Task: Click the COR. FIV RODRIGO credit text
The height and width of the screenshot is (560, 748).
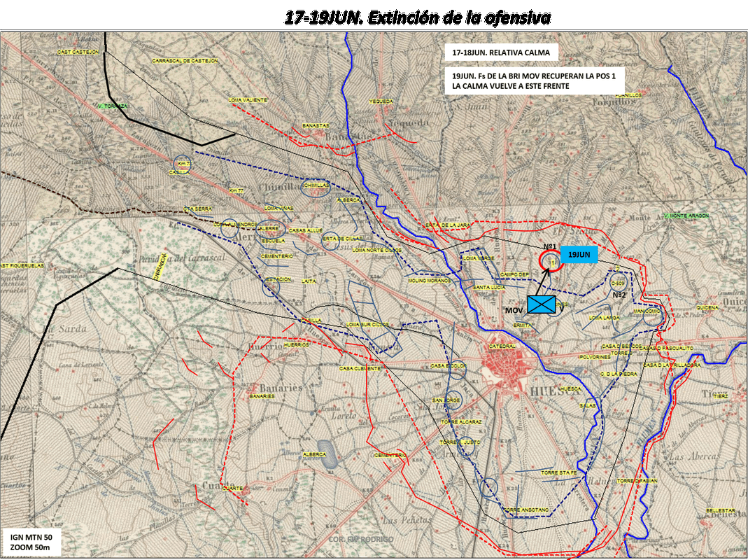Action: coord(360,540)
